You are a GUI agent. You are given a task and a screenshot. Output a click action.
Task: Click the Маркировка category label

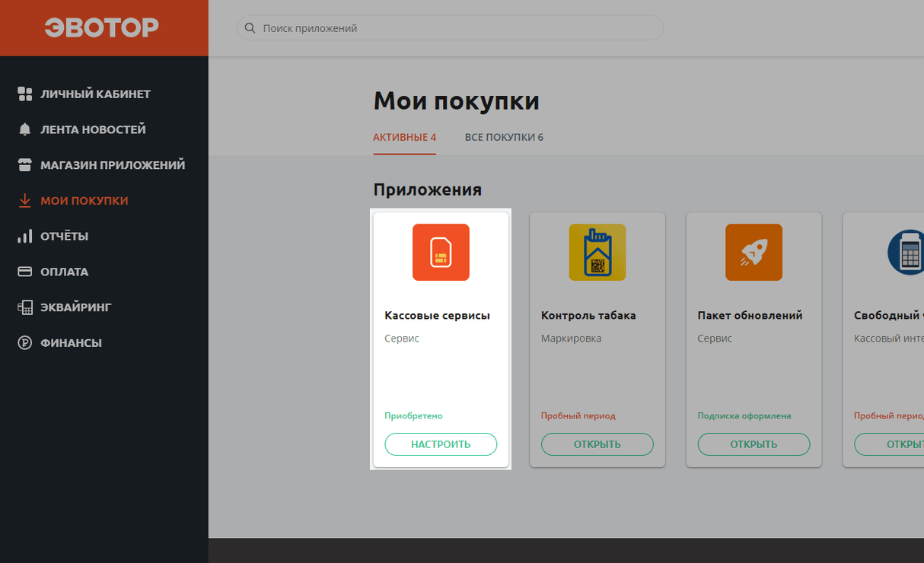tap(571, 339)
